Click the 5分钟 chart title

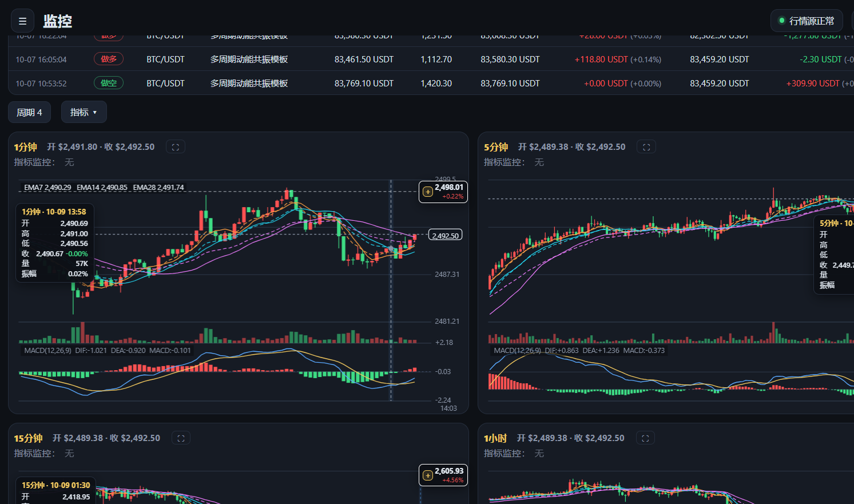(x=496, y=147)
